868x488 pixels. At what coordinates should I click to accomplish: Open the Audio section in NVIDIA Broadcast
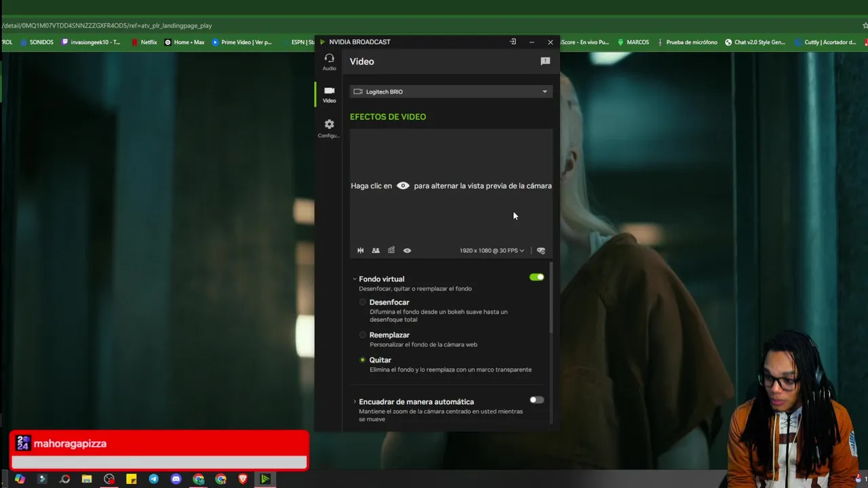click(329, 62)
